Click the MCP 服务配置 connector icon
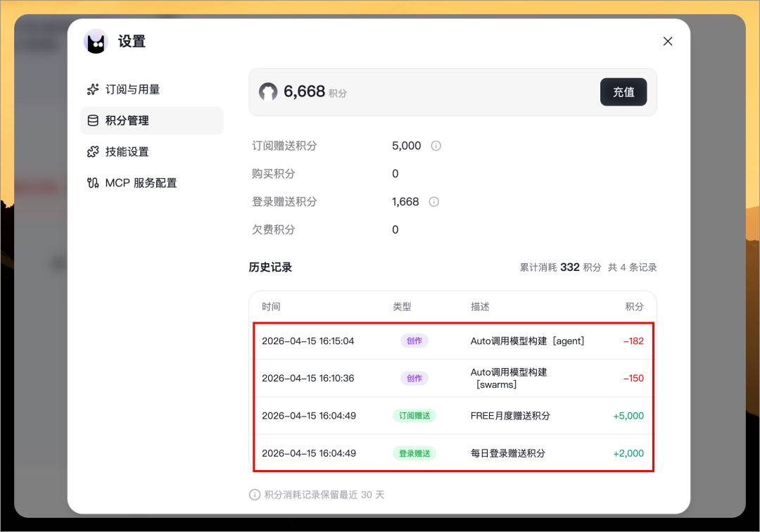This screenshot has width=760, height=532. click(x=92, y=183)
